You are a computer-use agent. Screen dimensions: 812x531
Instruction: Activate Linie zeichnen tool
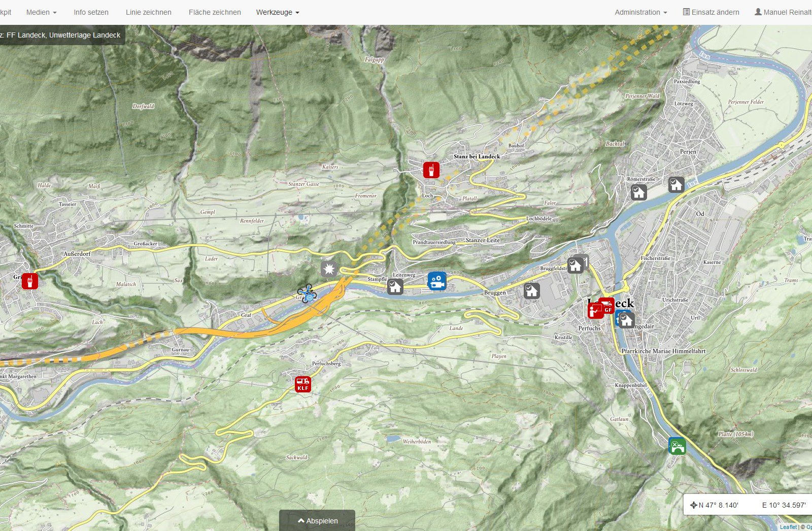click(x=149, y=12)
